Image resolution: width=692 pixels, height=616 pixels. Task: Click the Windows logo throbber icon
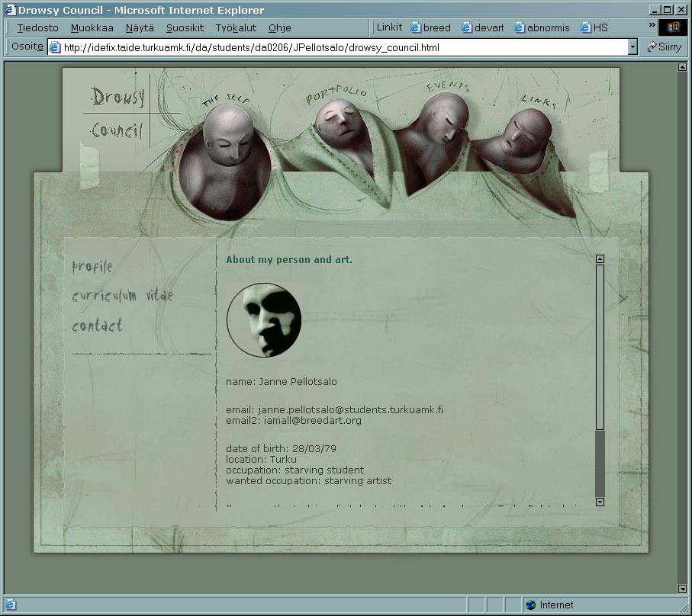pos(673,27)
